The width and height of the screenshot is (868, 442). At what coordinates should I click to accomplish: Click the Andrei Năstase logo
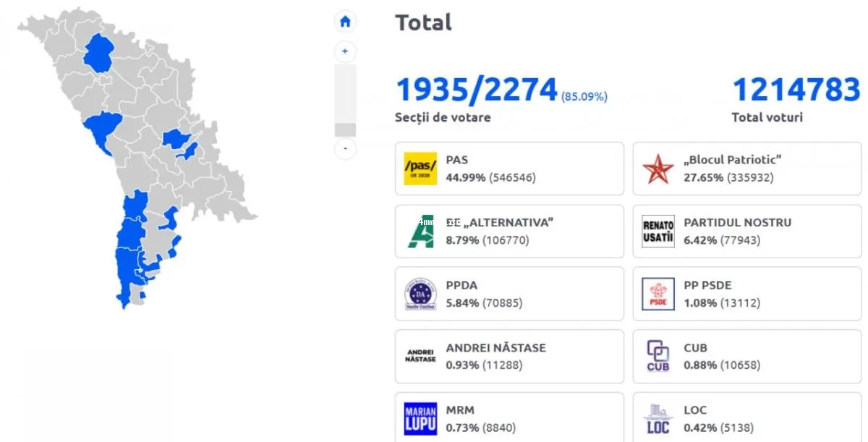[x=420, y=356]
